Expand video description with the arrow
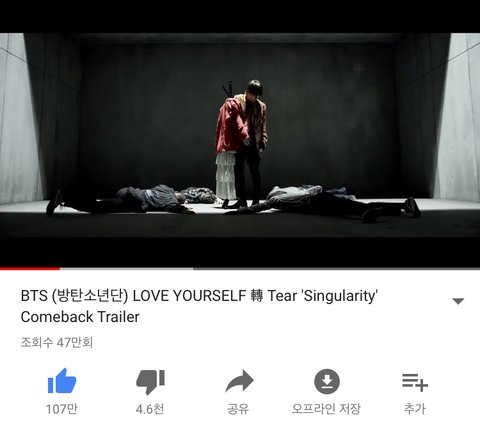The height and width of the screenshot is (436, 480). click(x=458, y=301)
